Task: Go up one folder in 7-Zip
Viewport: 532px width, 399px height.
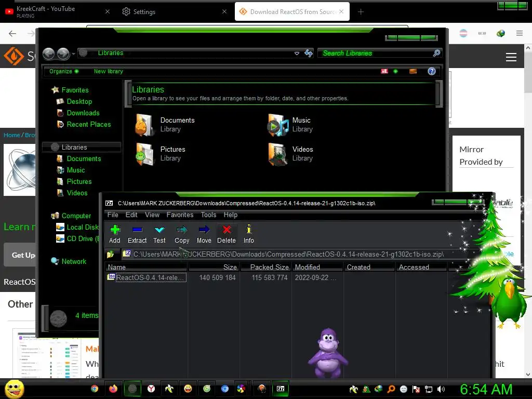Action: 110,254
